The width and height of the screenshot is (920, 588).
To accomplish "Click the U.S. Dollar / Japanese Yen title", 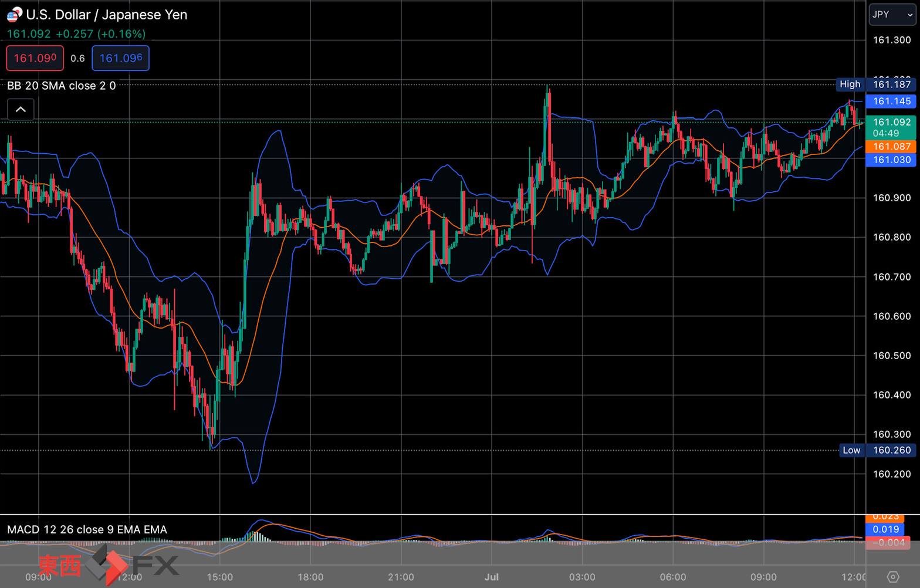I will click(107, 15).
